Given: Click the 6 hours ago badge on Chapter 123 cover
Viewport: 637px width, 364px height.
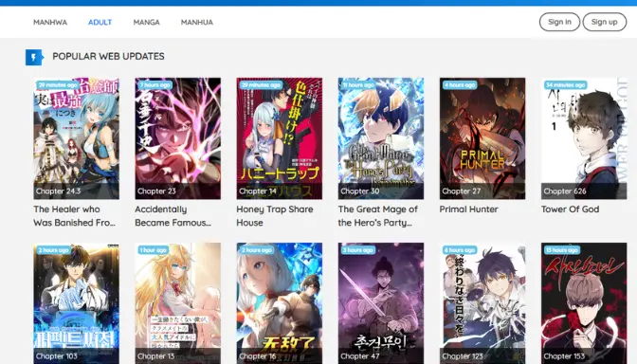Looking at the screenshot, I should coord(460,250).
